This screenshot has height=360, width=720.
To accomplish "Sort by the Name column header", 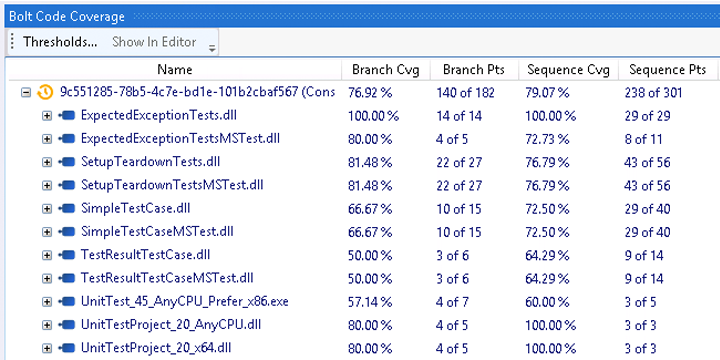I will [174, 70].
